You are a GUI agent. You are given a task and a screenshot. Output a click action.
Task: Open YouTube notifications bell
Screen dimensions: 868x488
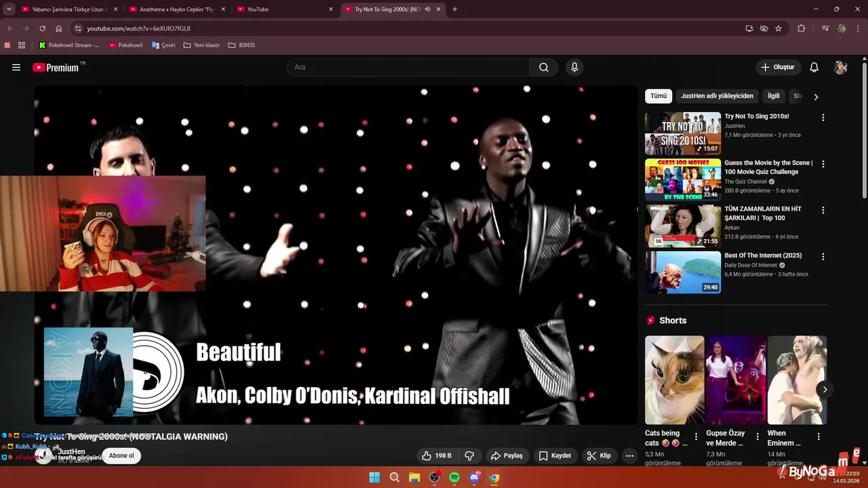tap(814, 67)
